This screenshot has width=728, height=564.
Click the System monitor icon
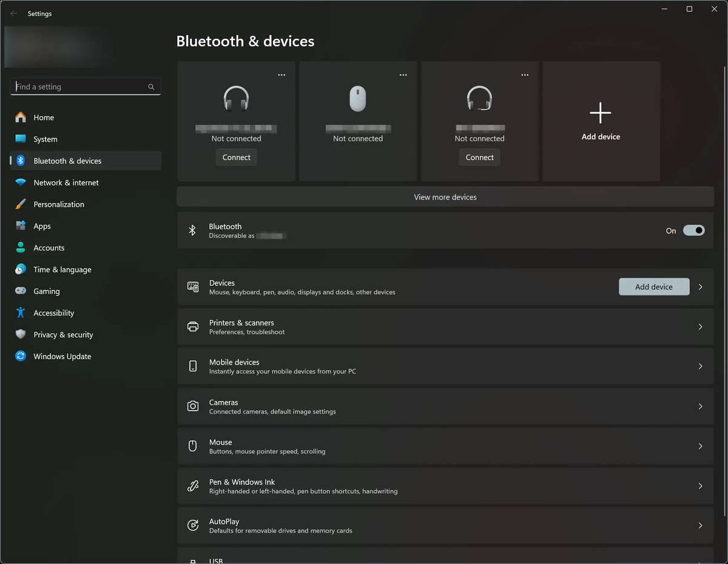tap(21, 139)
